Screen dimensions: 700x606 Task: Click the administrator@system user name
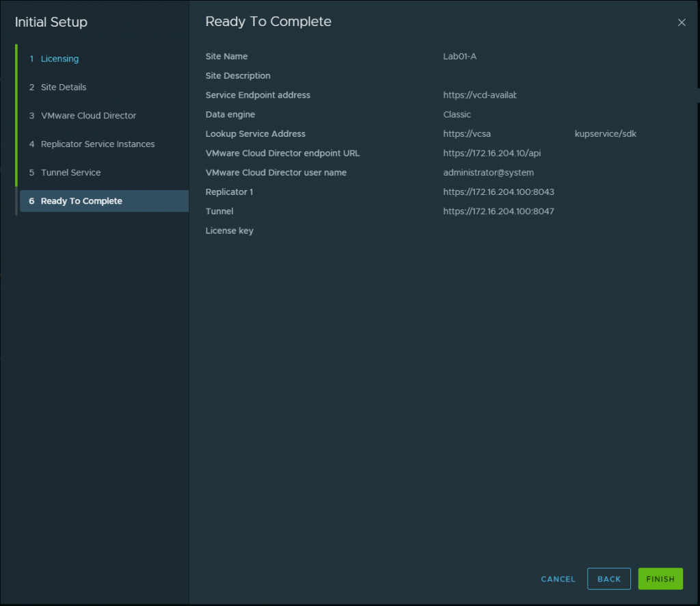(x=488, y=172)
